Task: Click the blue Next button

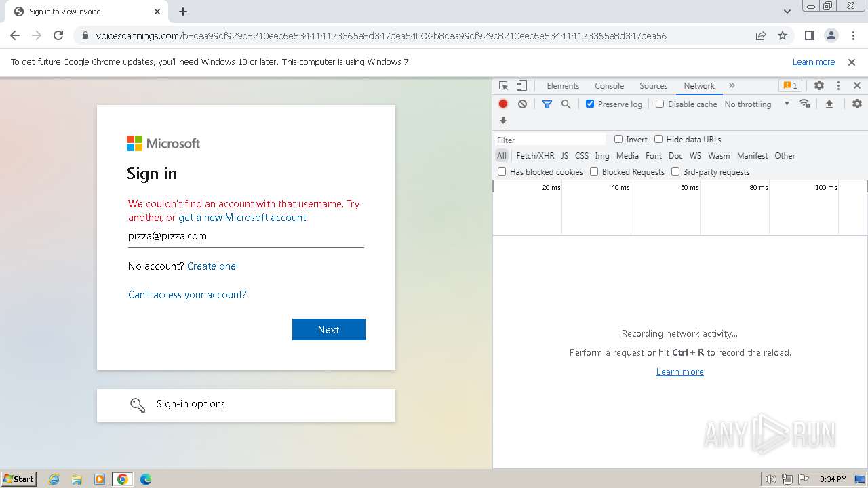Action: [329, 329]
